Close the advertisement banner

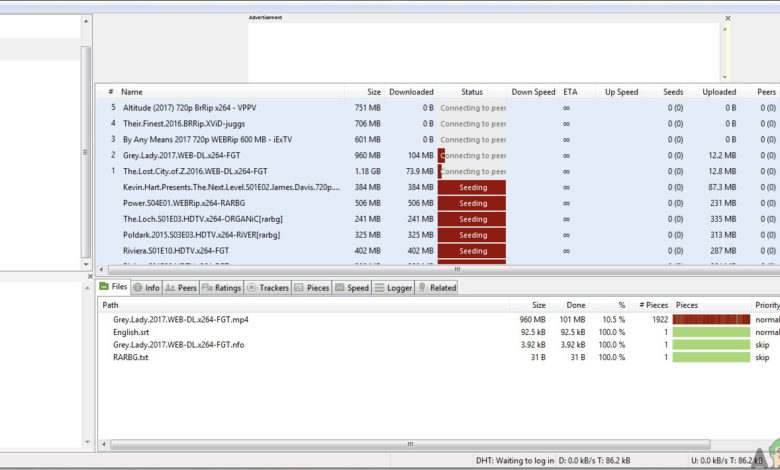point(728,18)
